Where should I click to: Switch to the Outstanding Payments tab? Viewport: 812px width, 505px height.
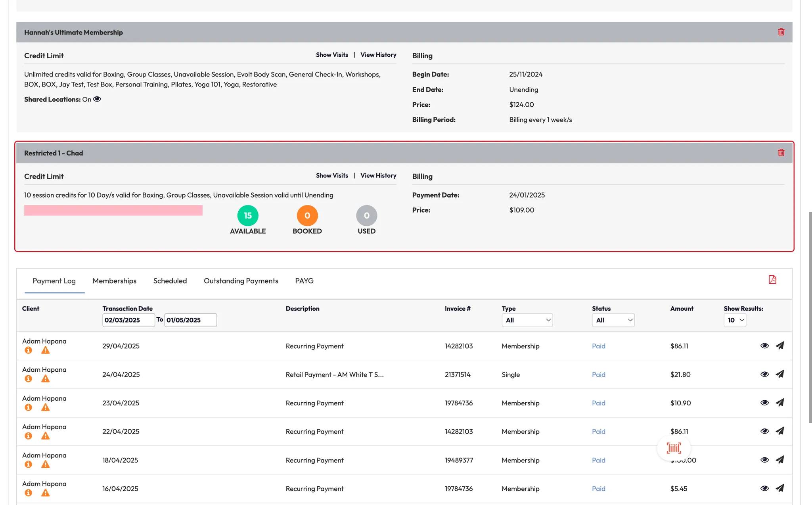241,281
